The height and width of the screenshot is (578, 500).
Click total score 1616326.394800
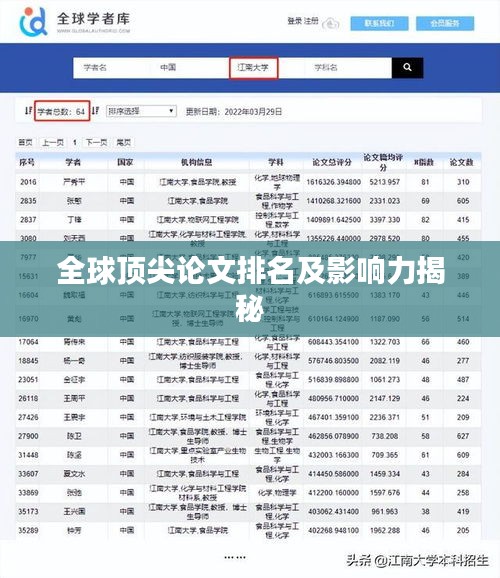[333, 182]
